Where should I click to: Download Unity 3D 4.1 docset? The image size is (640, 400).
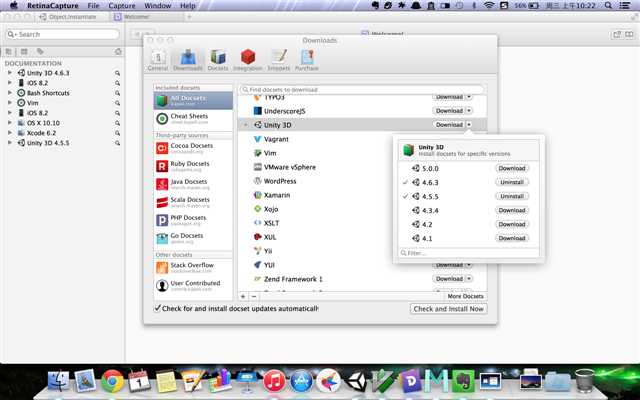pyautogui.click(x=512, y=238)
